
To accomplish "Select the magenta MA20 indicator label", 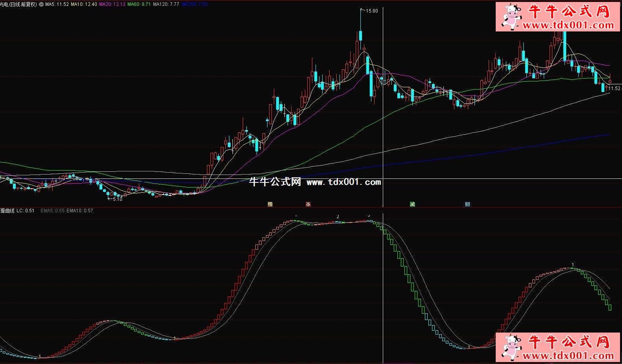I will (112, 4).
